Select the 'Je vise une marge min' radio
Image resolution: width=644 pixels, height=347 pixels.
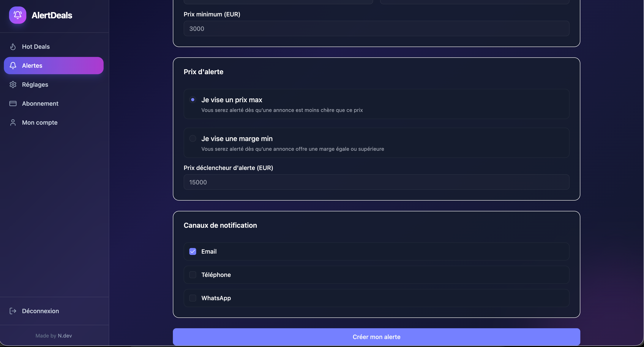193,138
